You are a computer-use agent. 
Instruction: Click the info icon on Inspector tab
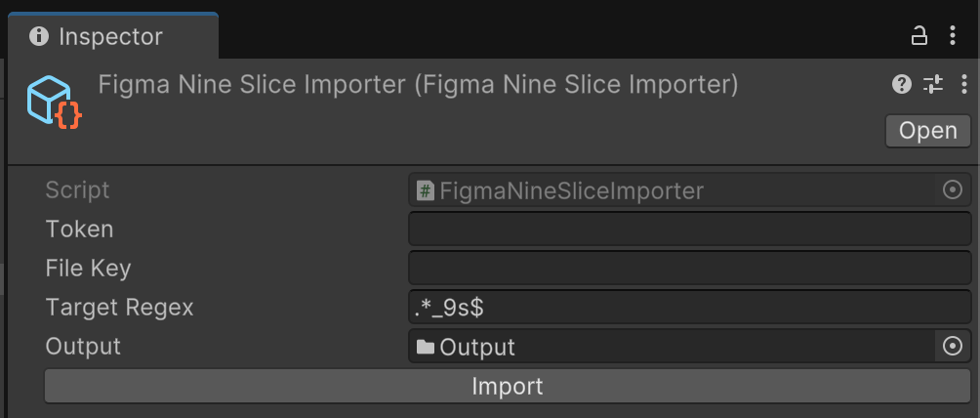click(39, 37)
